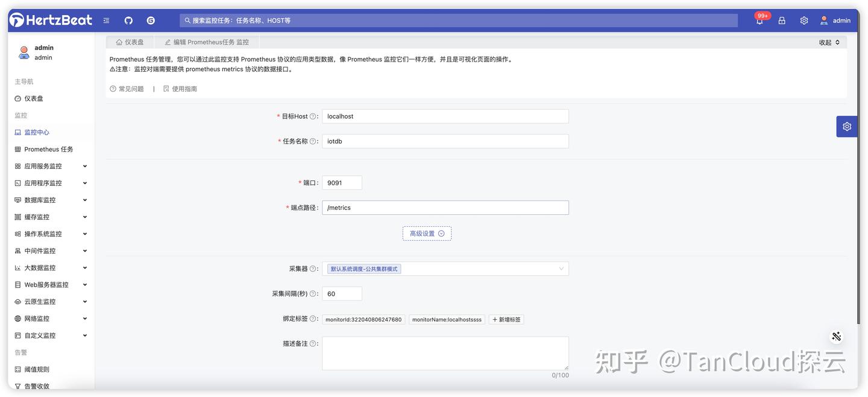Image resolution: width=868 pixels, height=397 pixels.
Task: Switch to the 编辑 Prometheus任务 监控 tab
Action: click(206, 40)
